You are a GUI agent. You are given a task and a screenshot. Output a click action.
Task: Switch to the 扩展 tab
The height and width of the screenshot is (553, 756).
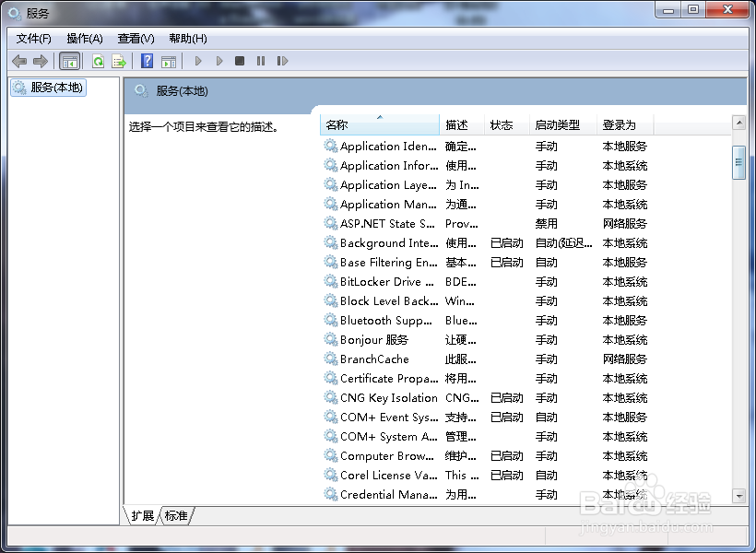[142, 516]
